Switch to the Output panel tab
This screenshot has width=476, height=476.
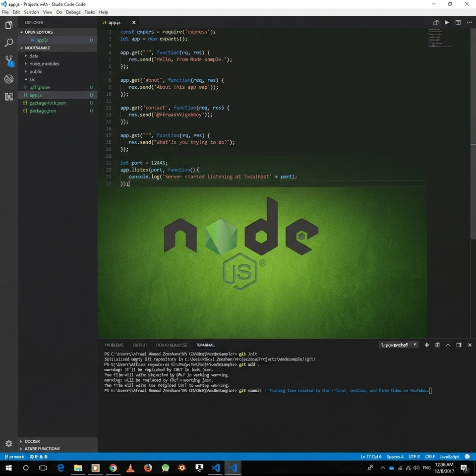[140, 345]
